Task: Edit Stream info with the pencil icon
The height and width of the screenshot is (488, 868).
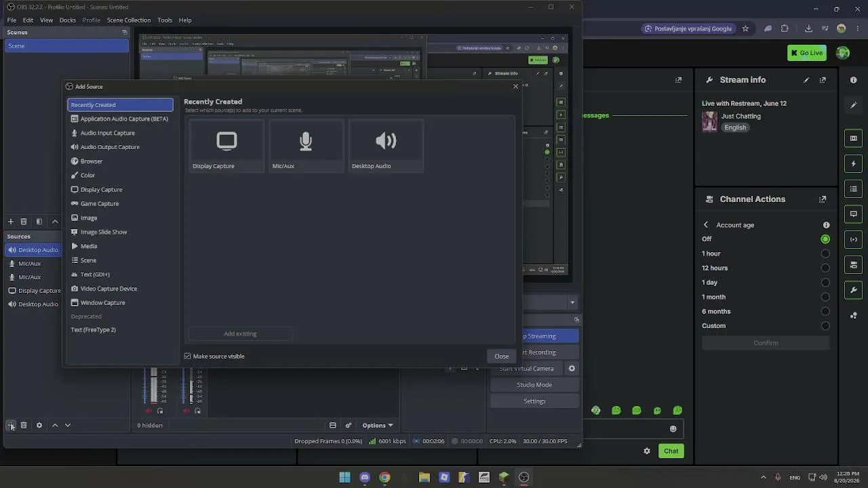Action: (x=806, y=80)
